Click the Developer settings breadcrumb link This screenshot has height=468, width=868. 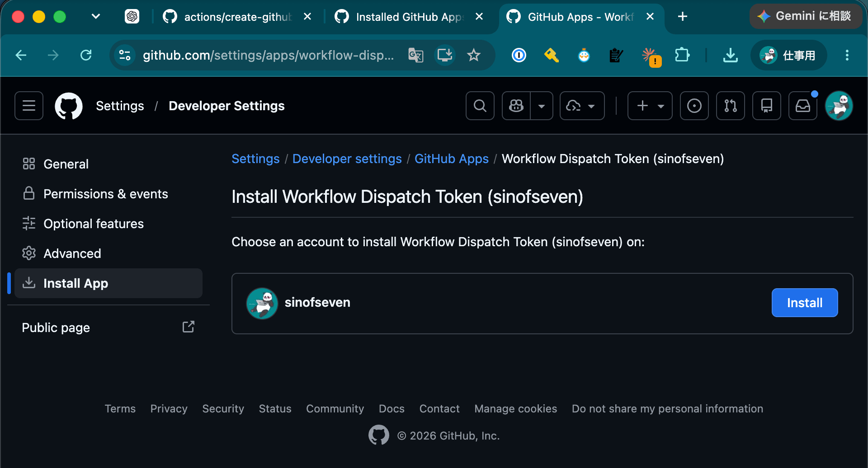[x=347, y=159]
